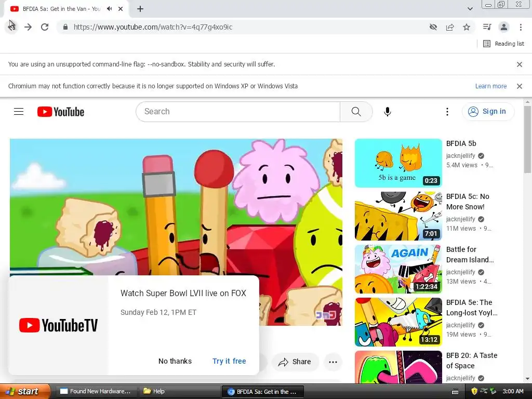Click the browser back arrow
The image size is (532, 399).
12,27
